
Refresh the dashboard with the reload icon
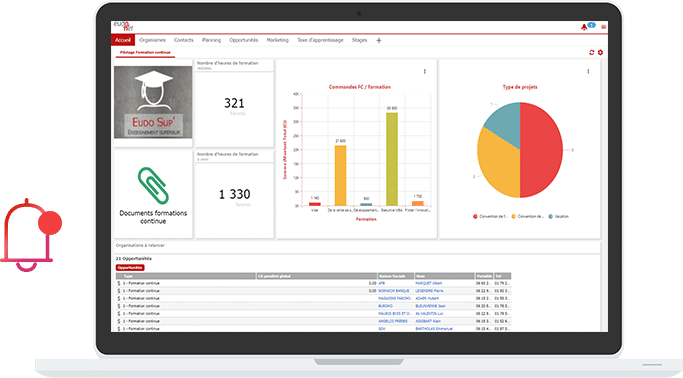(x=592, y=52)
